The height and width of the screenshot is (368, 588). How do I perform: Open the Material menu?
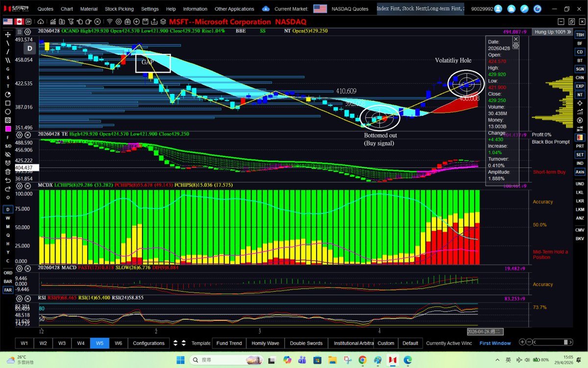(x=89, y=9)
